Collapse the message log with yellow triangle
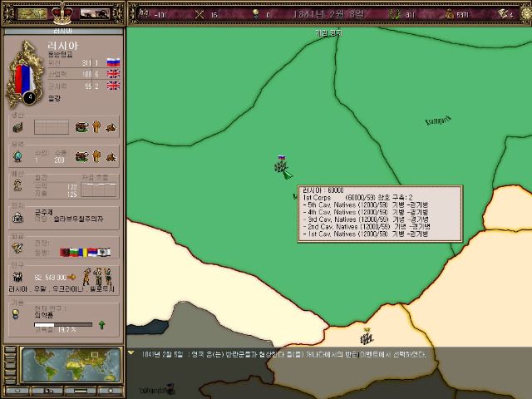The width and height of the screenshot is (532, 399). [x=131, y=352]
